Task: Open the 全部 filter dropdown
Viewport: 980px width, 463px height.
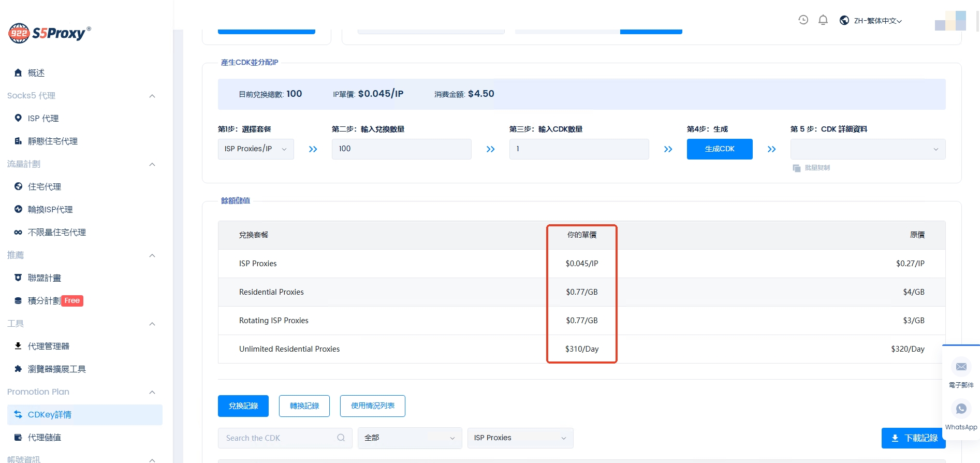Action: click(409, 438)
